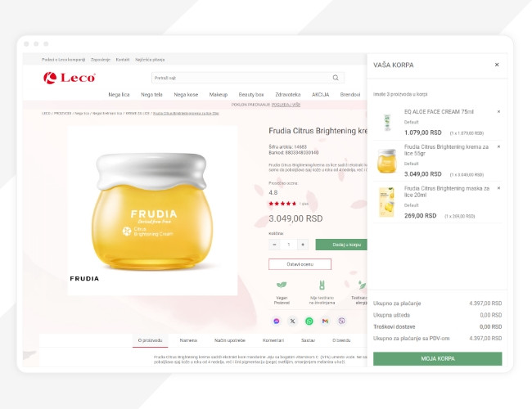This screenshot has height=409, width=532.
Task: Remove EQ Aloe Face Cream from cart
Action: [498, 111]
